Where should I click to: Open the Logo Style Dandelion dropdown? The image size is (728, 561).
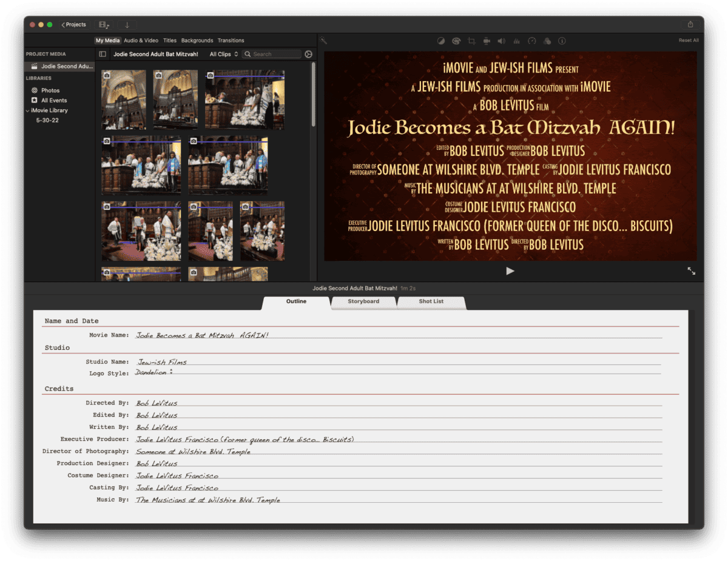[x=154, y=372]
